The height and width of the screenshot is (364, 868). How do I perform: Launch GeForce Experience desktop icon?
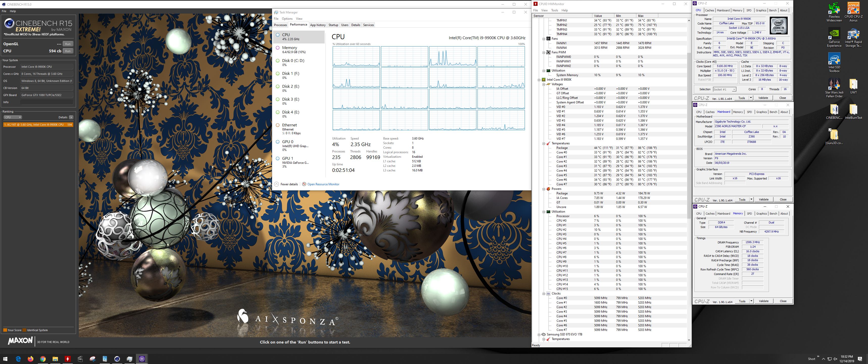point(834,38)
